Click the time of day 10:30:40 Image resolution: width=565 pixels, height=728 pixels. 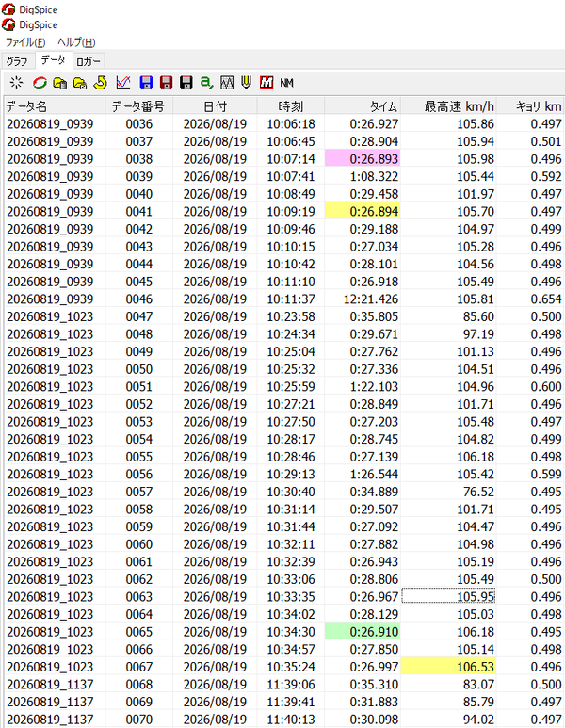pos(291,492)
